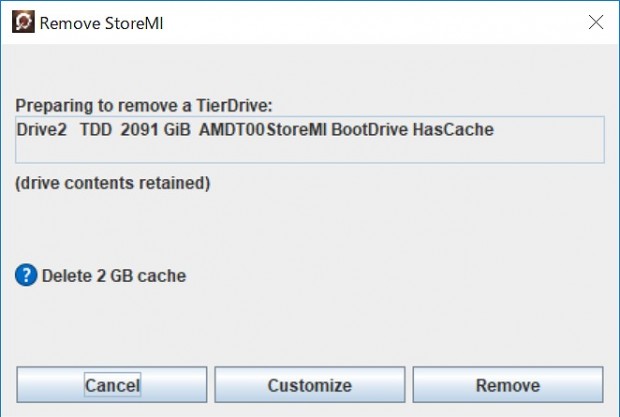Click the "Delete 2 GB cache" label
620x417 pixels.
[114, 276]
